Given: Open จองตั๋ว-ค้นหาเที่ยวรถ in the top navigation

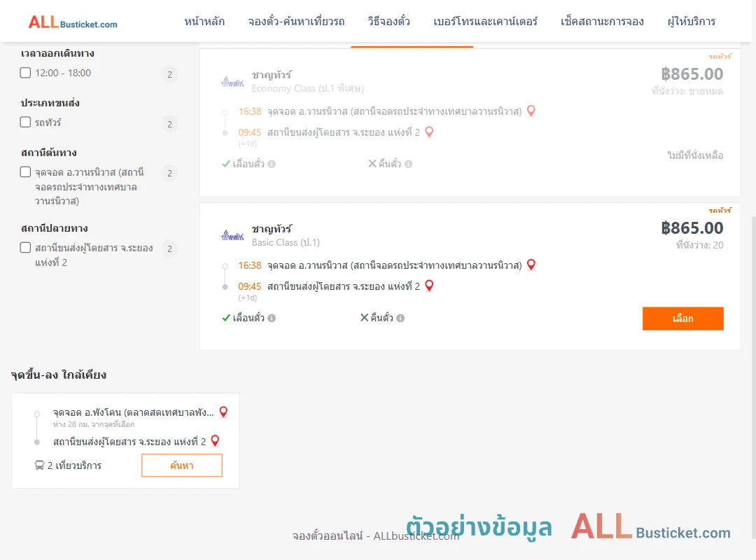Looking at the screenshot, I should tap(296, 22).
